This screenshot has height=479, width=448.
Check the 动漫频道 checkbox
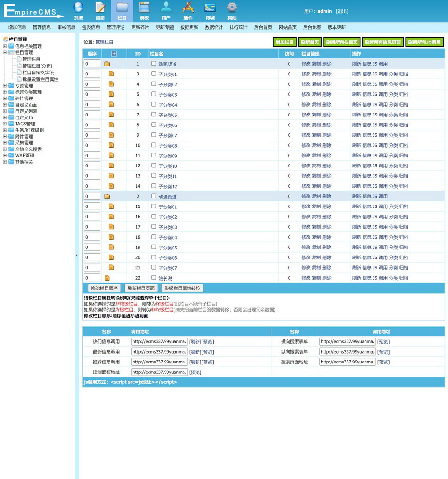point(154,196)
